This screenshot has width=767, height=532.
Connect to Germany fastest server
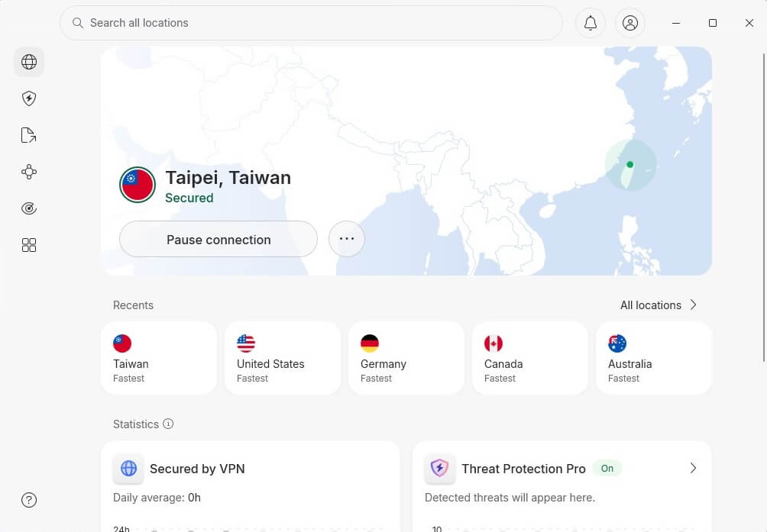tap(406, 358)
